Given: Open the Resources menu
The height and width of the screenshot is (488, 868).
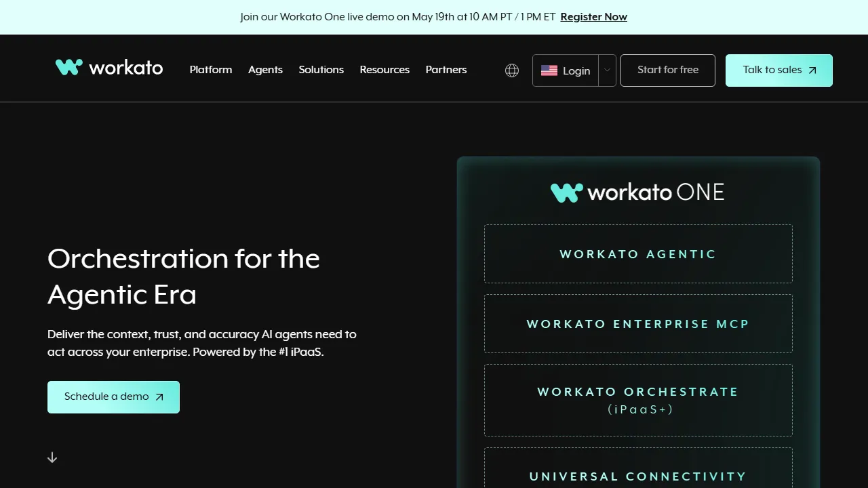Looking at the screenshot, I should [x=384, y=70].
